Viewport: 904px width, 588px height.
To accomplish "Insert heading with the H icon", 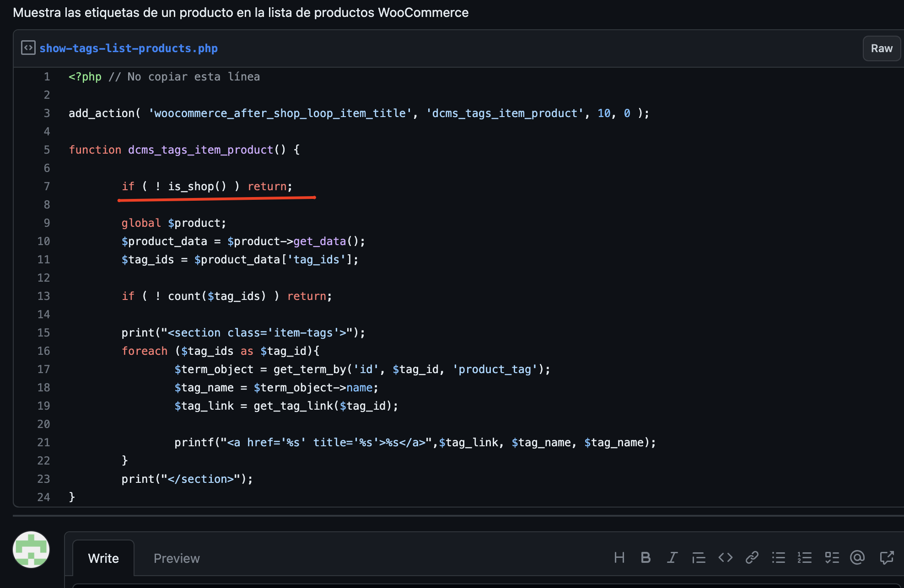I will tap(619, 557).
